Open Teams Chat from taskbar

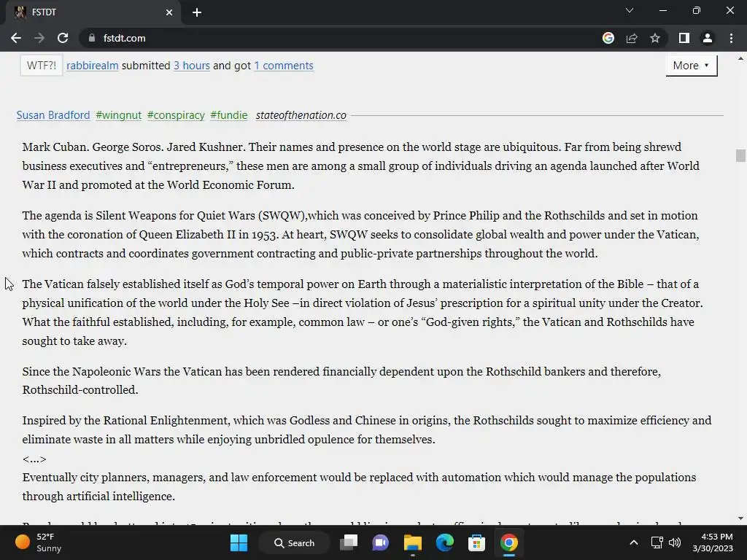click(380, 542)
